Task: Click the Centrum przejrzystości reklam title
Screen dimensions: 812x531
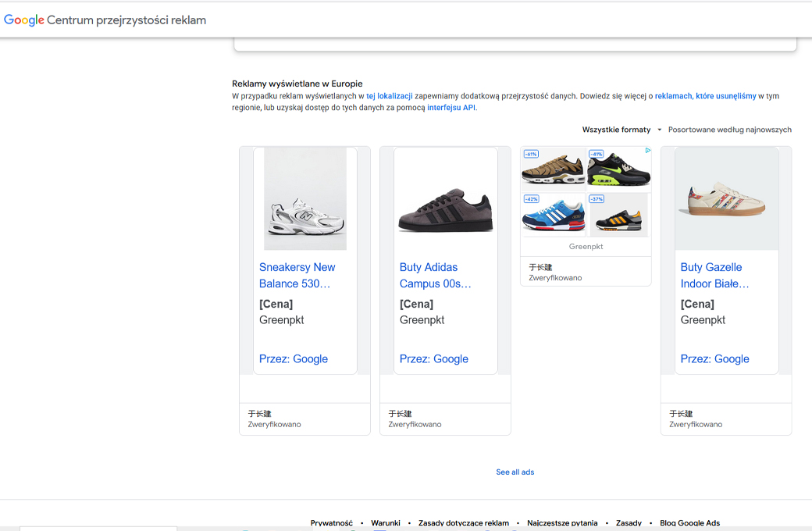Action: (x=126, y=20)
